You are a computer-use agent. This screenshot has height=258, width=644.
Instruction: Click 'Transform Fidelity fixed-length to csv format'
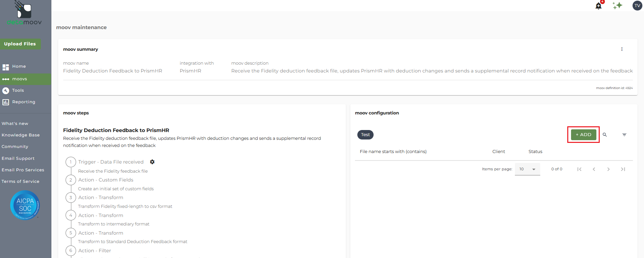[x=125, y=206]
